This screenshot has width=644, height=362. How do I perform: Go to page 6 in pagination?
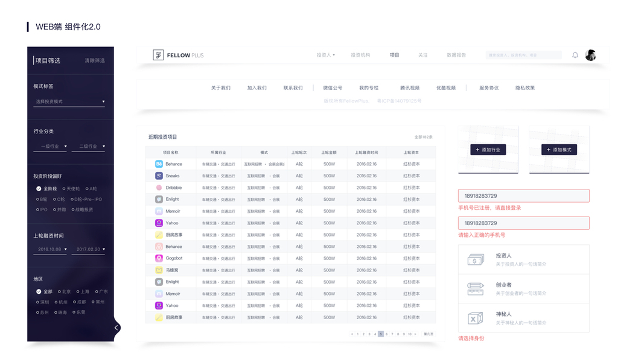click(386, 334)
